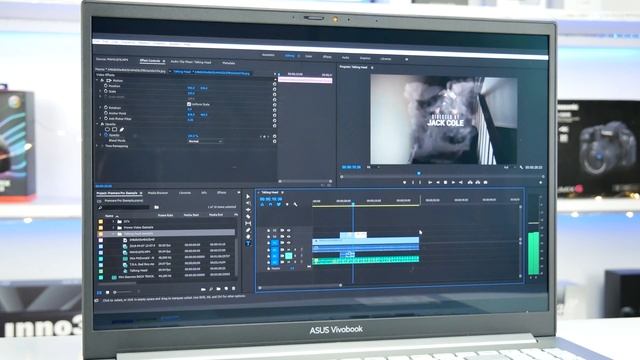Switch project panel to icon view

click(x=107, y=292)
